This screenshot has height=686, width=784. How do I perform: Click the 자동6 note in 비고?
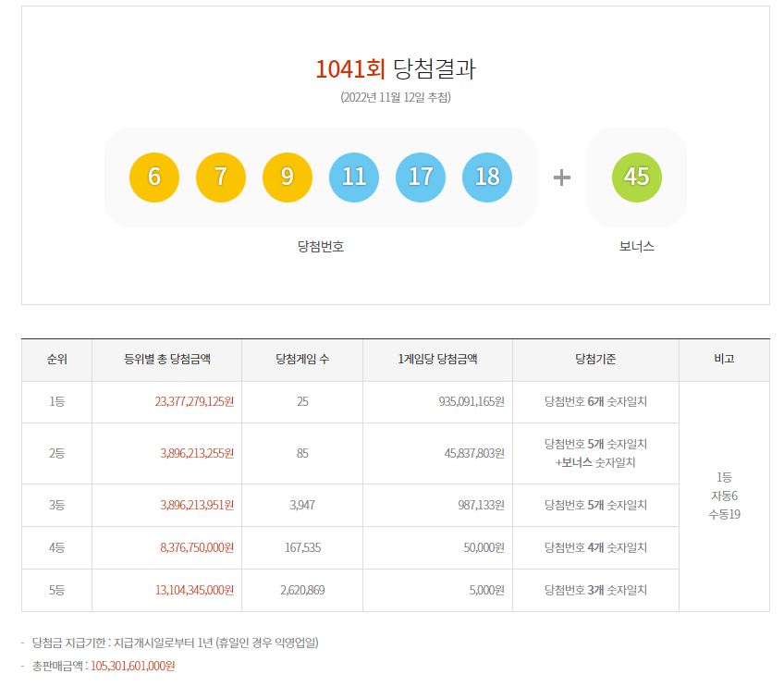pyautogui.click(x=724, y=496)
